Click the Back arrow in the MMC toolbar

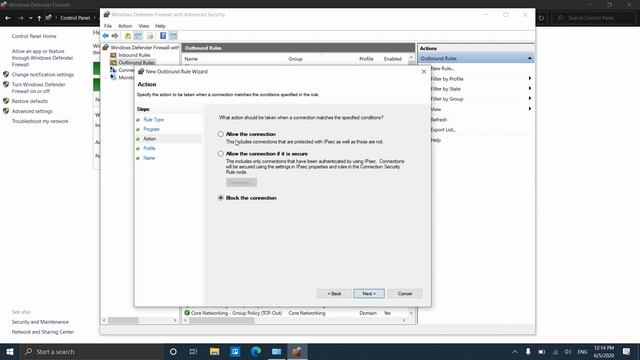(x=106, y=36)
